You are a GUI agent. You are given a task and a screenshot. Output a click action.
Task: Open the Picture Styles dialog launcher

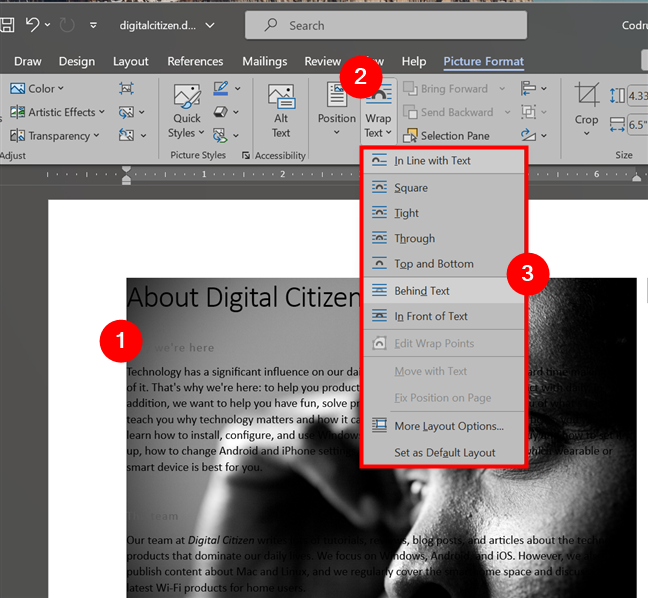246,155
